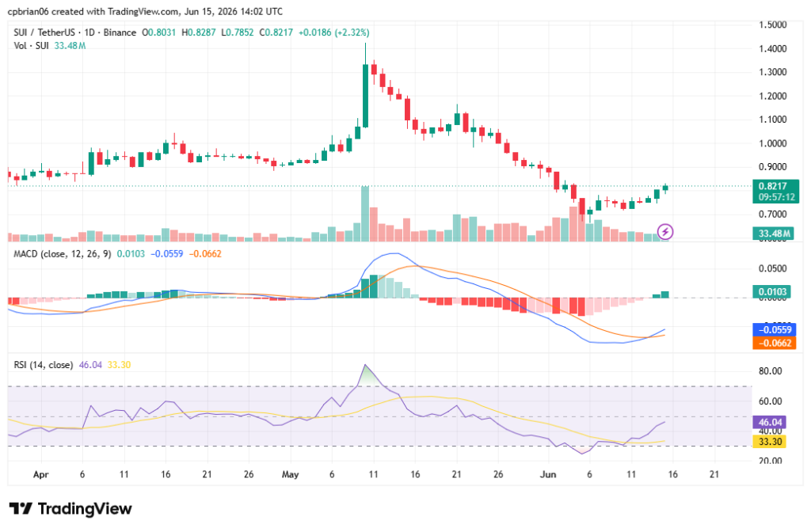Screen dimensions: 811x532
Task: Click the purple RSI legend value 46.04
Action: point(90,365)
